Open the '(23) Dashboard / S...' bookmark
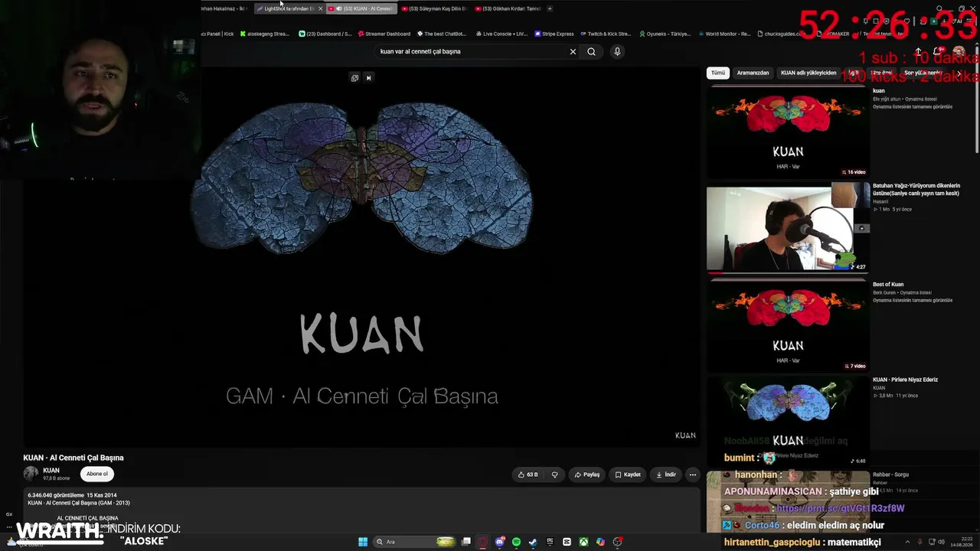 pos(325,34)
